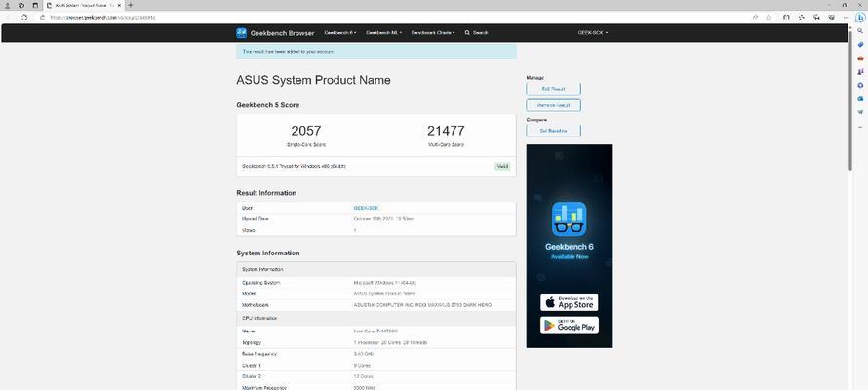Open the Geekbench 6 dropdown menu

pyautogui.click(x=340, y=33)
